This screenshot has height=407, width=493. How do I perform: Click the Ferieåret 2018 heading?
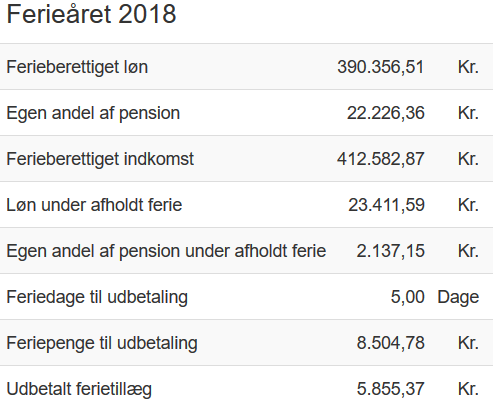[91, 14]
